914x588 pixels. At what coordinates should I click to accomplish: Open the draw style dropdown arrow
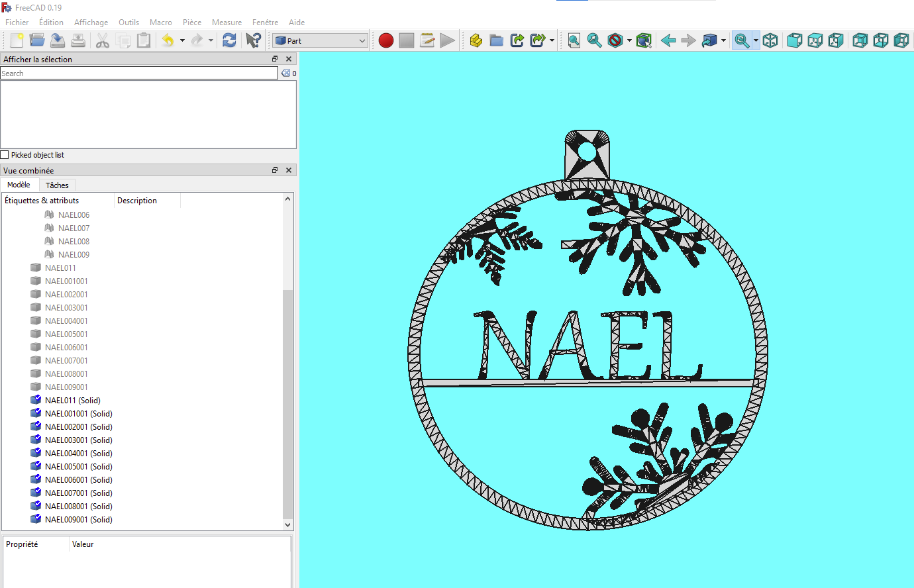pyautogui.click(x=629, y=40)
